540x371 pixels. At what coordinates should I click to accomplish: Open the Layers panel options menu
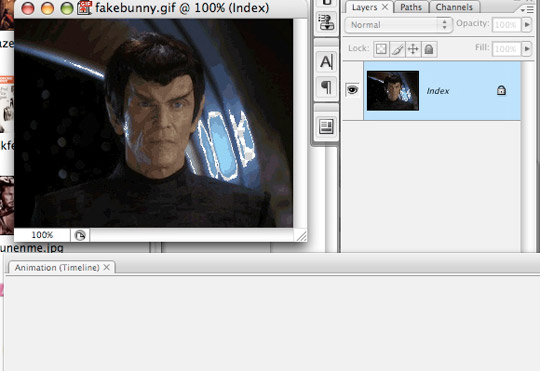[527, 10]
